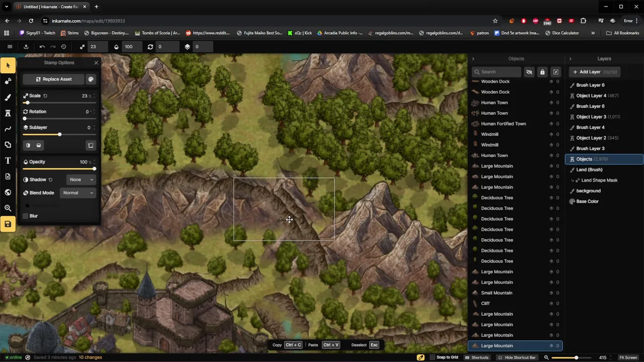The height and width of the screenshot is (362, 644).
Task: Click the Scale percentage stepper arrows
Action: [94, 96]
